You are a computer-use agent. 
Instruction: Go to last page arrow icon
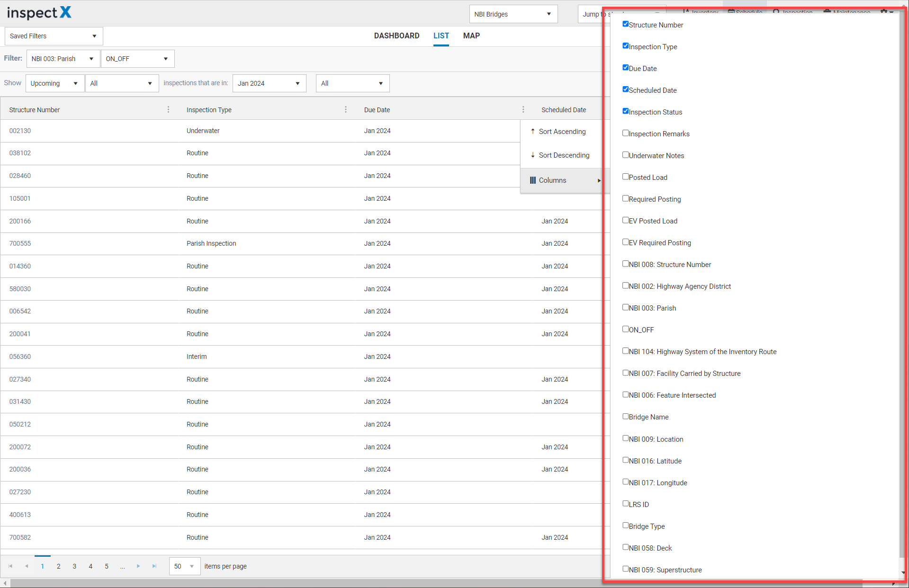tap(154, 566)
